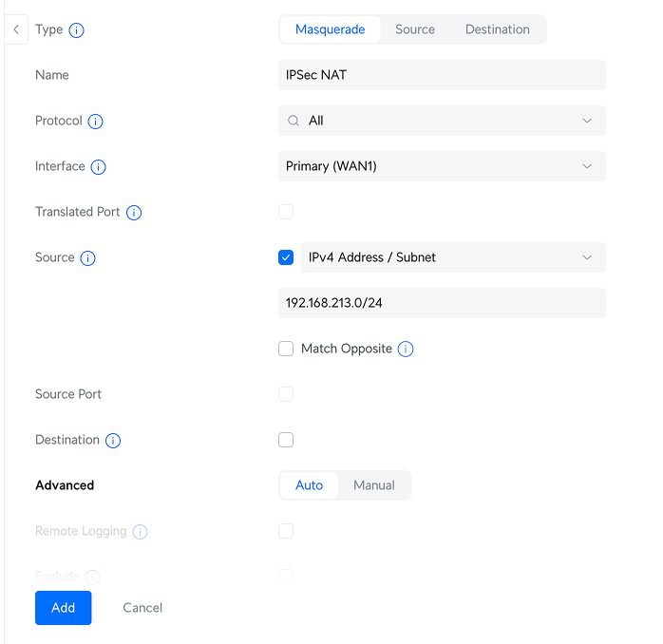
Task: Enable the Translated Port checkbox
Action: coord(286,212)
